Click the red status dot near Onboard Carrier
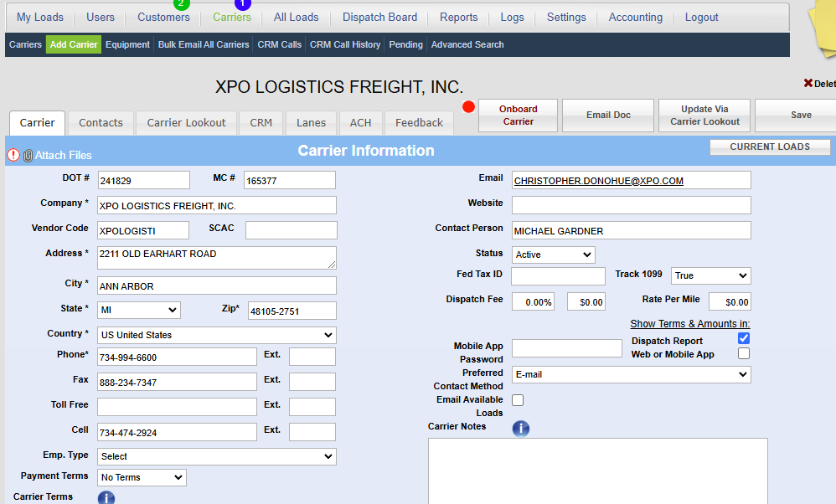 pos(468,107)
